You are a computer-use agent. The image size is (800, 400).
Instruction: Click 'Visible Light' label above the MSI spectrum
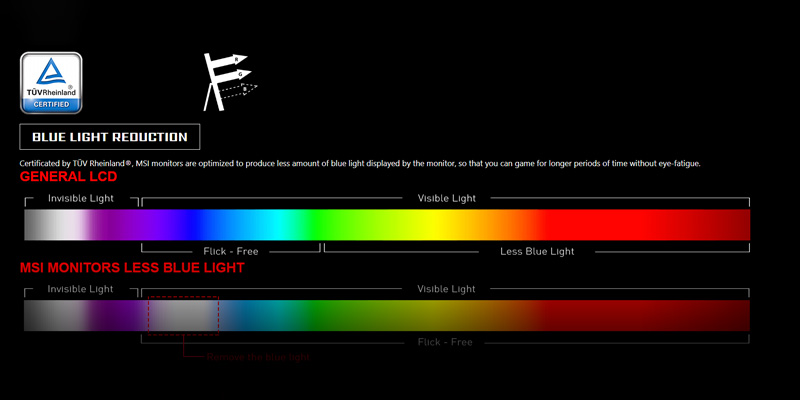click(446, 289)
